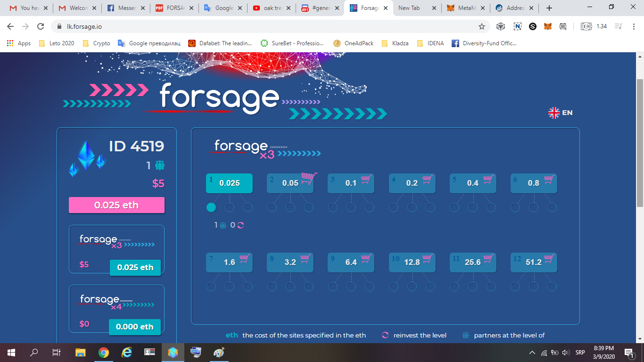Screen dimensions: 644x362
Task: Click the page vertical scrollbar
Action: (x=640, y=143)
